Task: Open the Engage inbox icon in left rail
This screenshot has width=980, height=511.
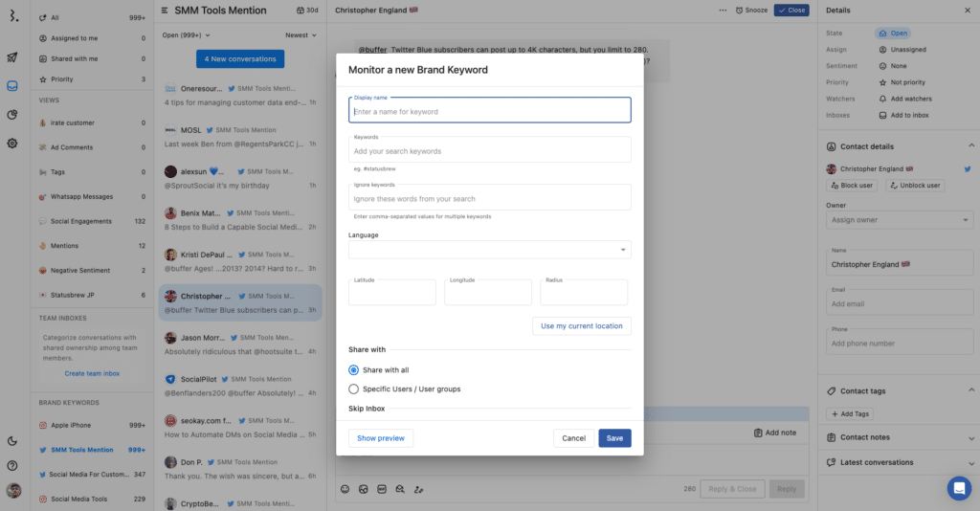Action: (11, 86)
